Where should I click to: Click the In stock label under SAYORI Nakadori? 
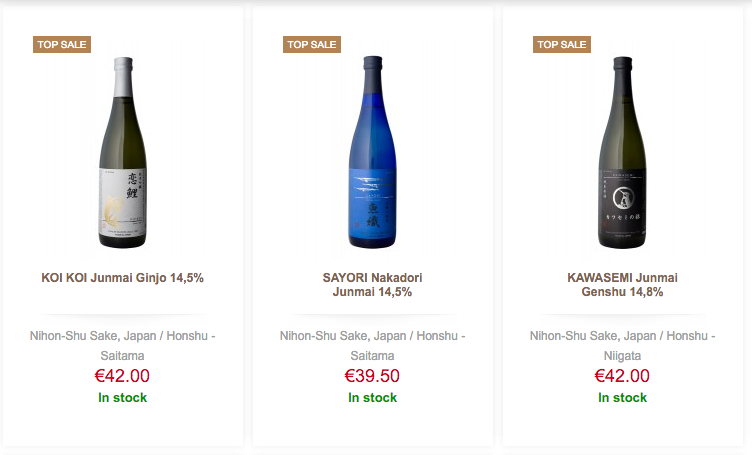click(x=372, y=398)
